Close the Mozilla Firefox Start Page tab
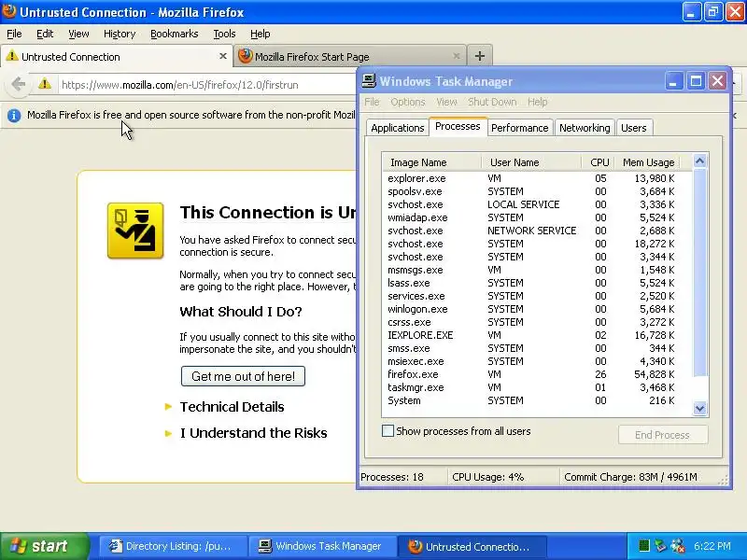Image resolution: width=747 pixels, height=560 pixels. click(457, 56)
